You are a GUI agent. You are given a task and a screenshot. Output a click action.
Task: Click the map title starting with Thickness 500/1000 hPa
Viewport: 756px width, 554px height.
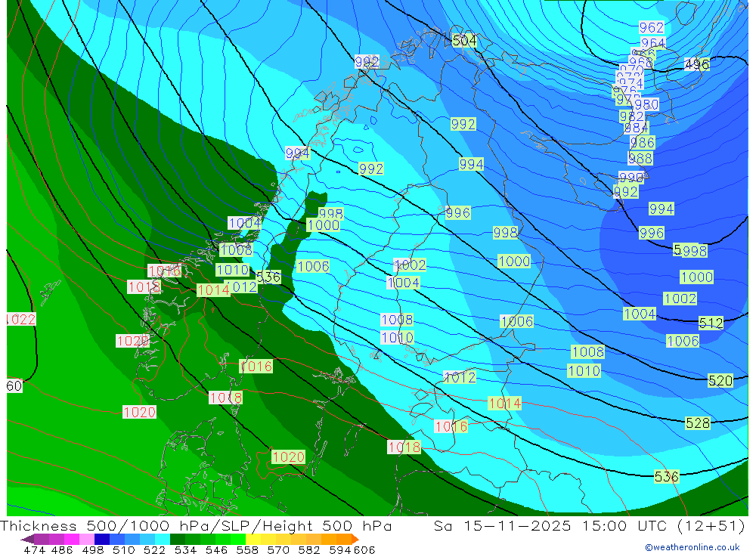tap(196, 525)
